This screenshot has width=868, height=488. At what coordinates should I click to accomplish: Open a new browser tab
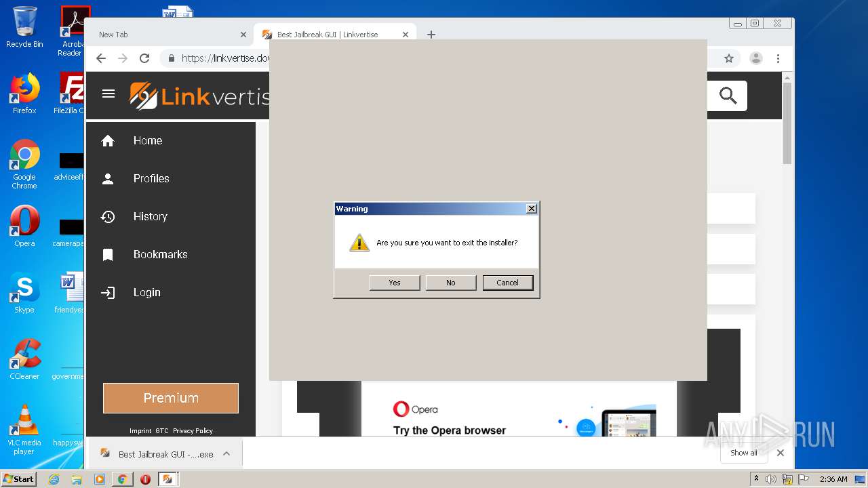pyautogui.click(x=431, y=35)
